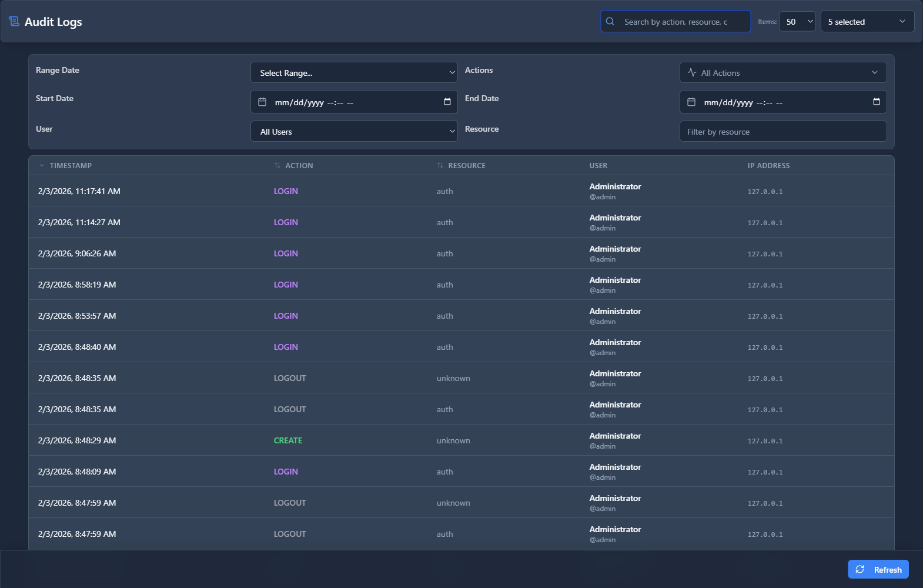
Task: Click the sort arrows icon beside ACTION header
Action: pos(277,165)
